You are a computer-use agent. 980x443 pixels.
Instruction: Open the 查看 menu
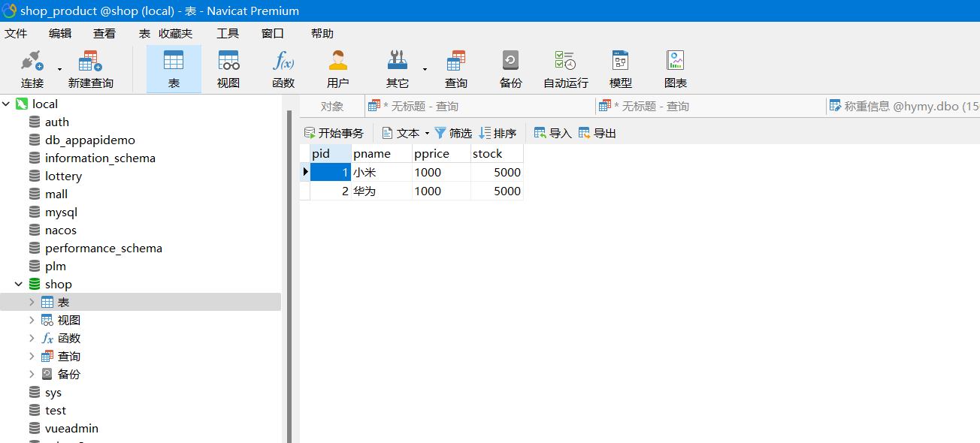click(104, 33)
